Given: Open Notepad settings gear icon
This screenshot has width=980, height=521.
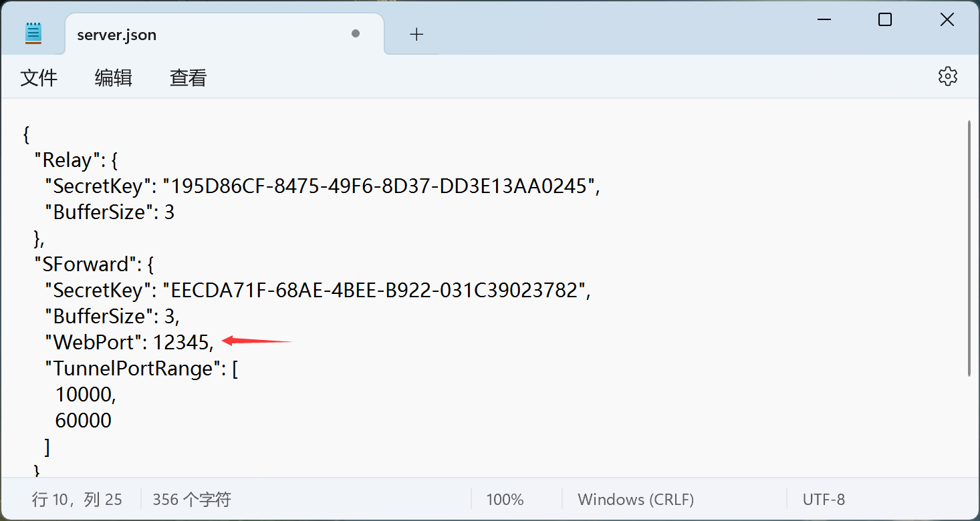Looking at the screenshot, I should (947, 76).
